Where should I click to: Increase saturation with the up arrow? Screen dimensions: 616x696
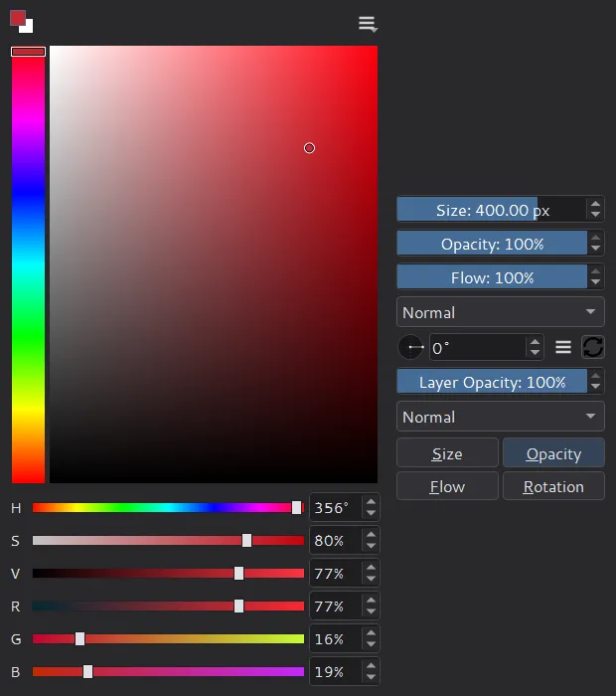(371, 535)
